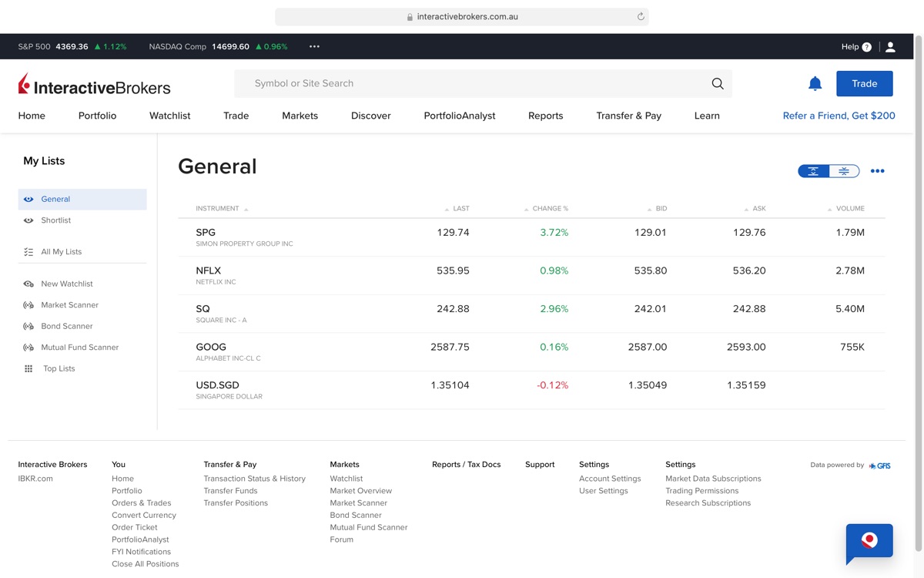Go to the PortfolioAnalyst tab
The image size is (924, 578).
(459, 116)
